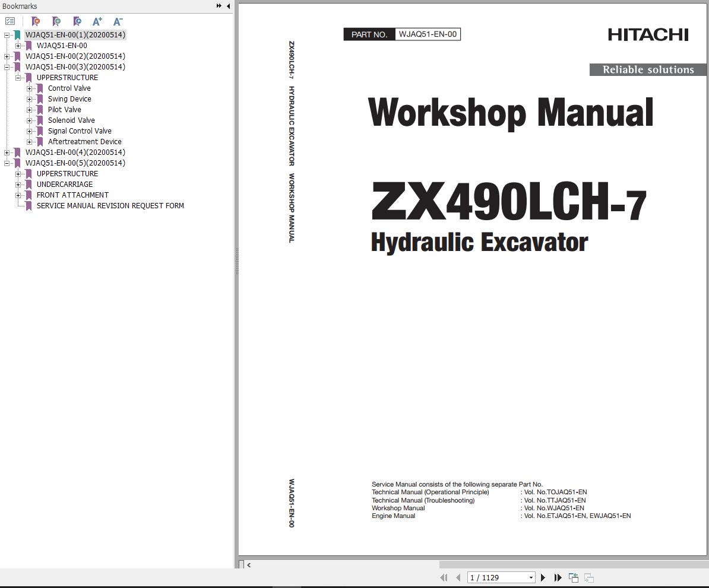
Task: Select the WJAQ51-EN-00(4)(20200514) bookmark
Action: tap(75, 152)
